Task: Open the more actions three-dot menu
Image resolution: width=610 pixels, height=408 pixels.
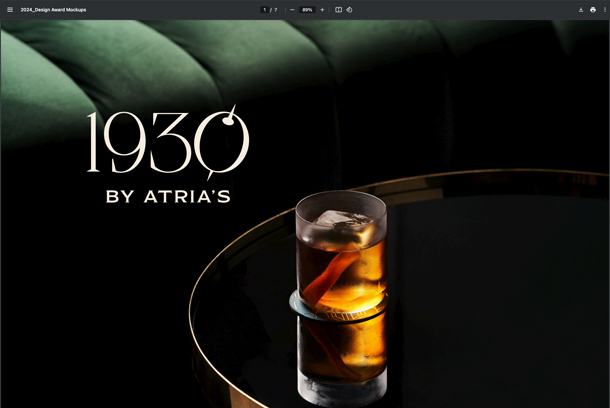Action: tap(605, 10)
